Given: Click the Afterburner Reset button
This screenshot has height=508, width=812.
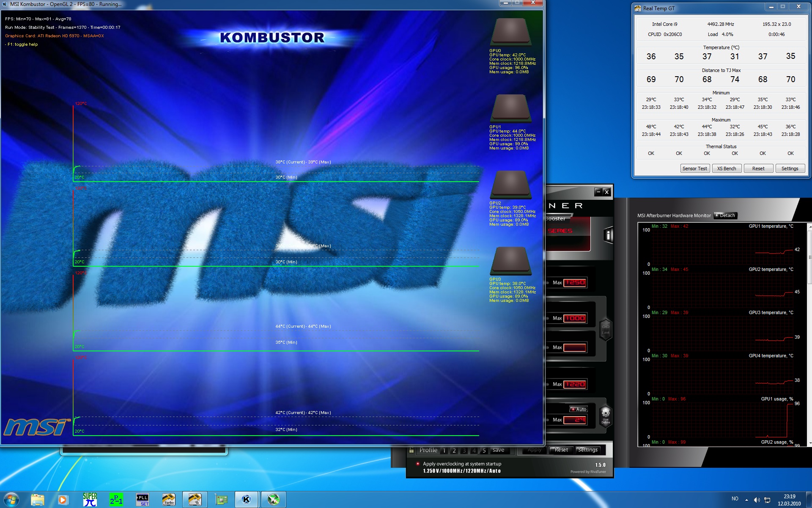Looking at the screenshot, I should (x=561, y=450).
